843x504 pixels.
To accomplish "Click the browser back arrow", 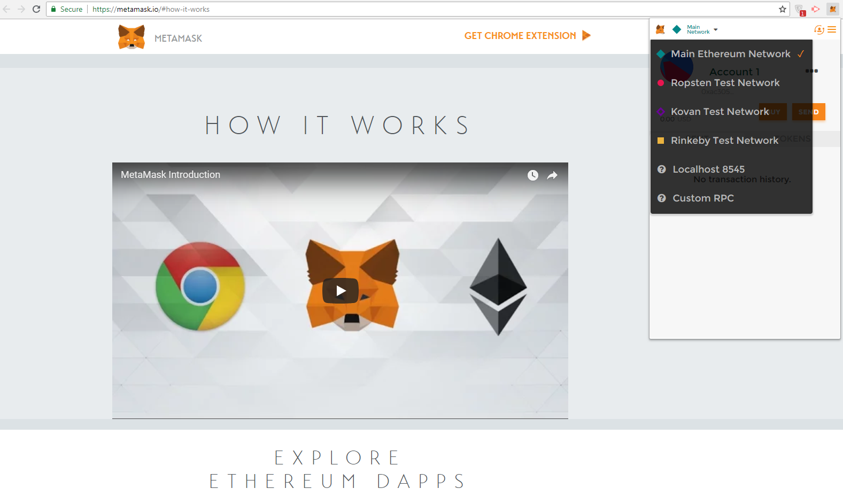I will coord(7,9).
